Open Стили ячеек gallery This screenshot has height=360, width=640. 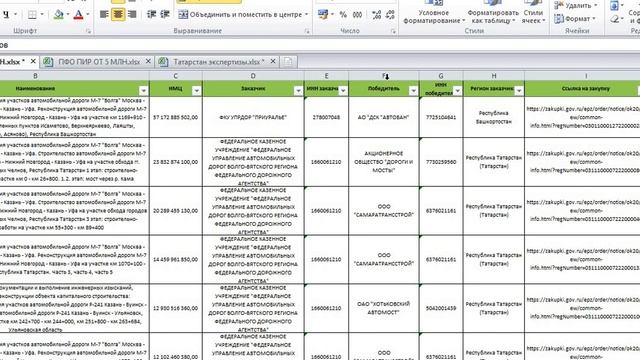point(533,12)
